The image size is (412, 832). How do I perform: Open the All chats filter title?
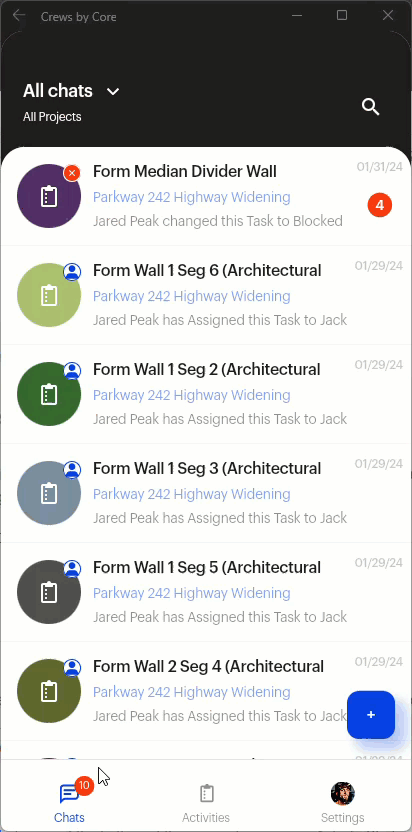[x=58, y=91]
